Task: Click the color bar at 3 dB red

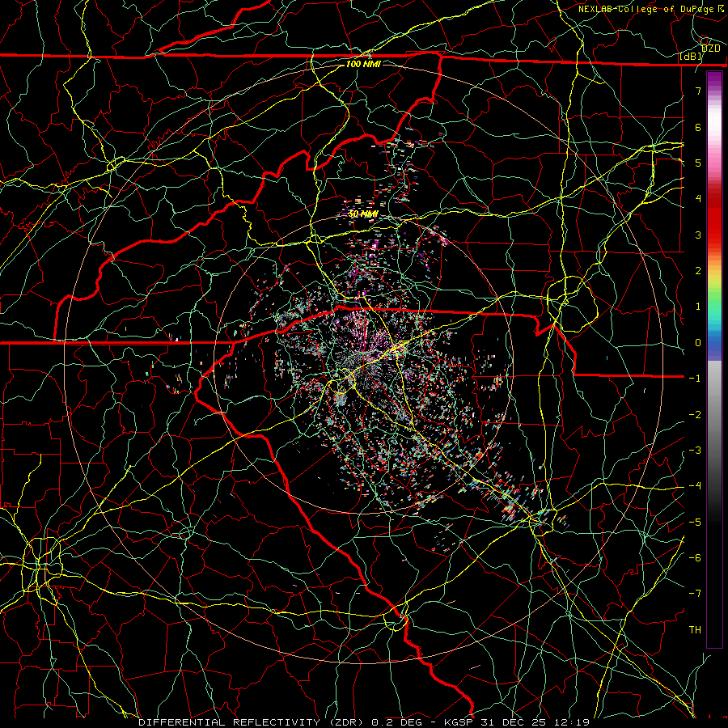Action: tap(714, 235)
